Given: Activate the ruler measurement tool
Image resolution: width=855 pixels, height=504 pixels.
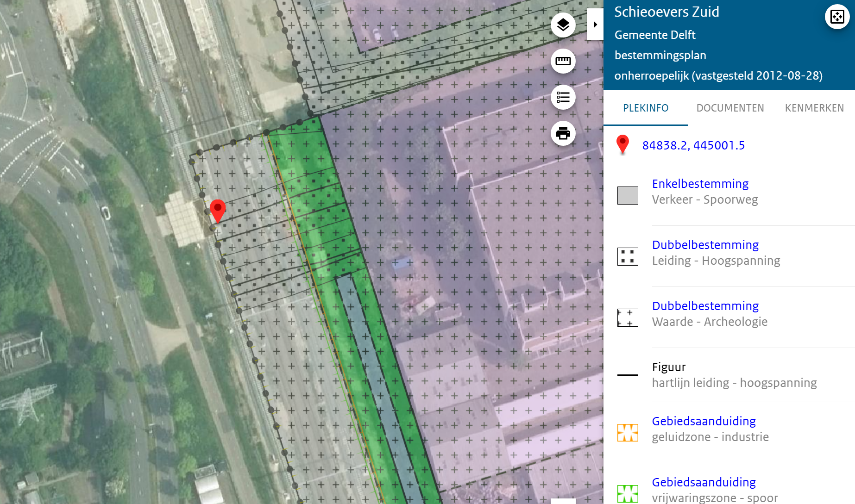Looking at the screenshot, I should click(x=563, y=61).
